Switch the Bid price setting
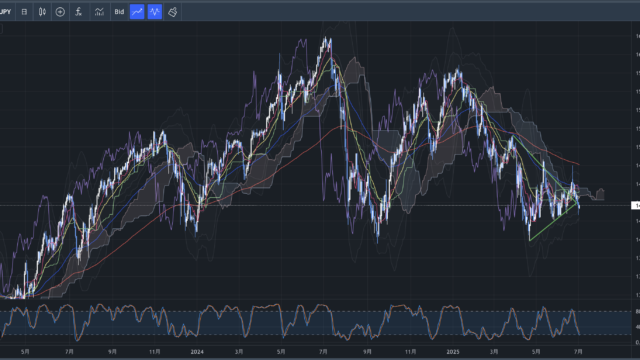The image size is (640, 360). coord(119,12)
